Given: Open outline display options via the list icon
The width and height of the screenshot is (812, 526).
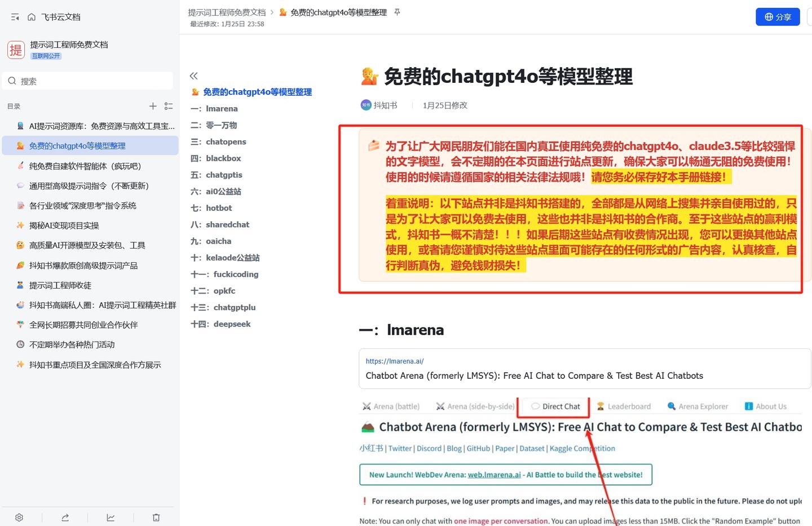Looking at the screenshot, I should 168,106.
